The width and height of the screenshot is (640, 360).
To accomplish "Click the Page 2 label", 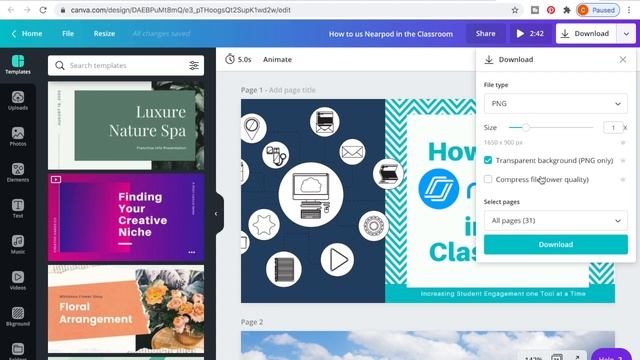I will coord(252,322).
